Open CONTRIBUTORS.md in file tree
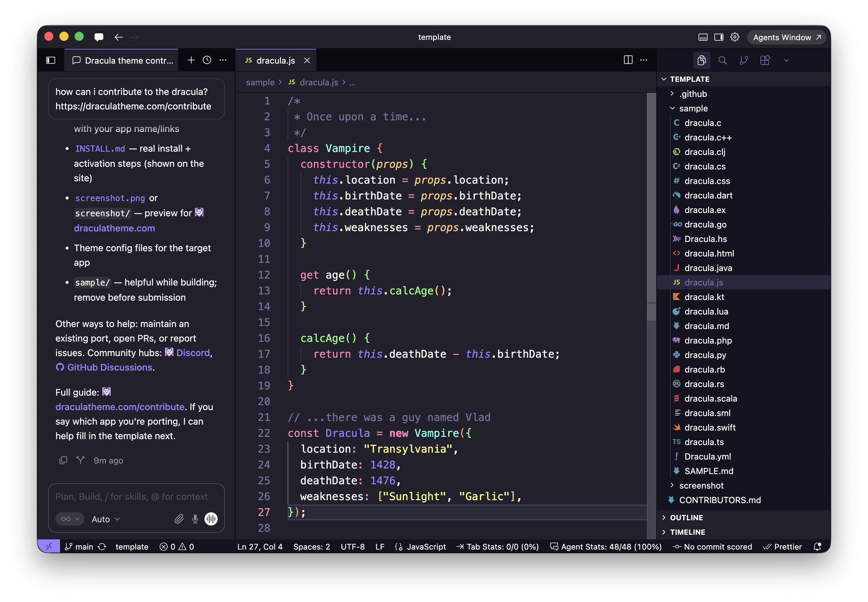The width and height of the screenshot is (868, 602). tap(743, 500)
